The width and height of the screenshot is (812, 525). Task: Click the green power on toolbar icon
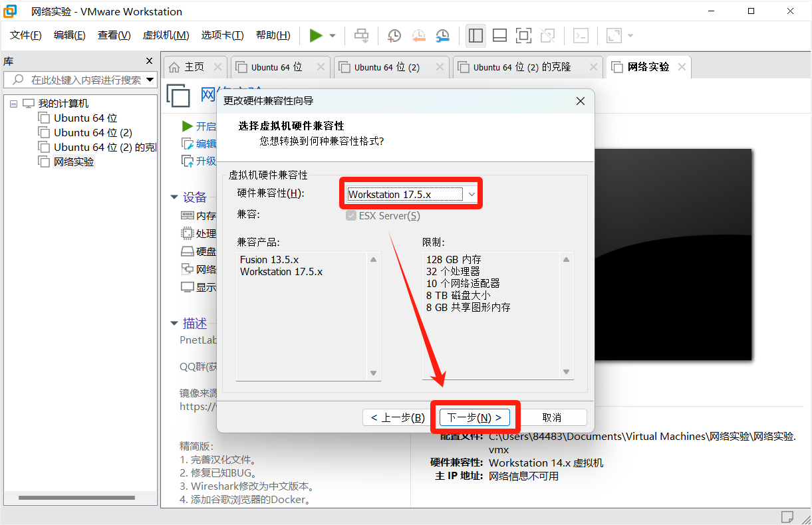click(x=316, y=35)
